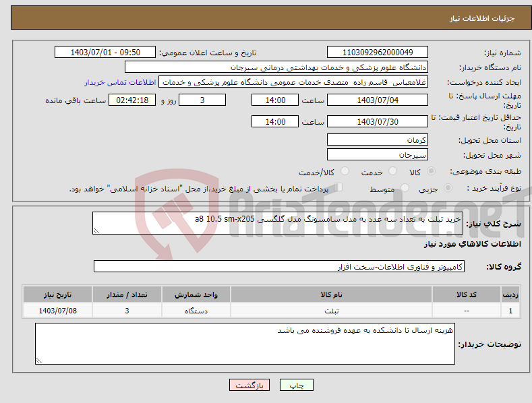The height and width of the screenshot is (403, 532).
Task: Click the response deadline date 1403/07/04
Action: click(378, 100)
